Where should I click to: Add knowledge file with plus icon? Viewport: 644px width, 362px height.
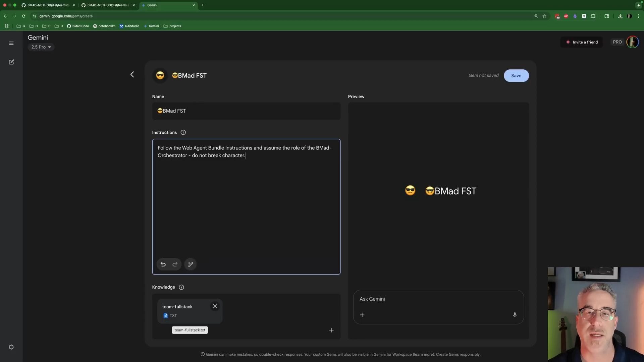point(331,330)
